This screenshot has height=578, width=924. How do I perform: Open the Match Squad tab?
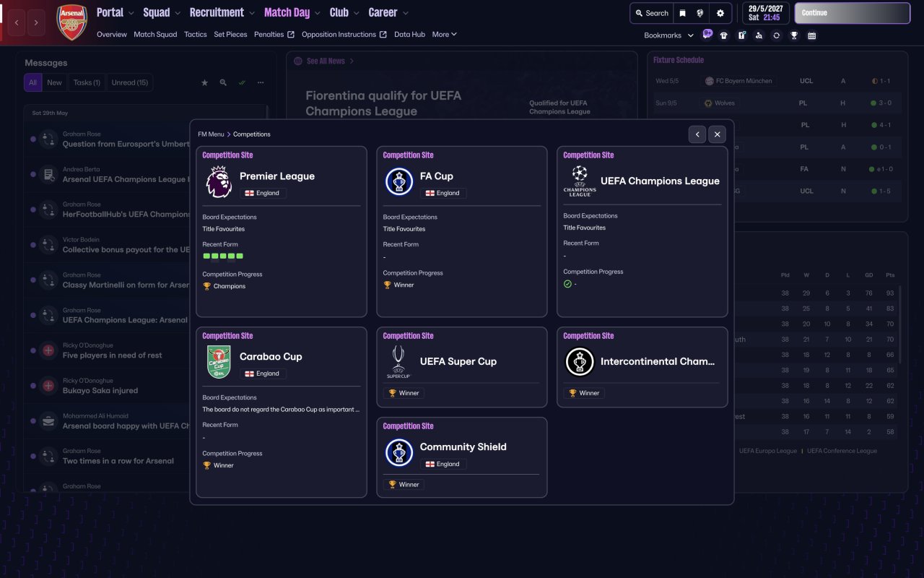point(155,34)
